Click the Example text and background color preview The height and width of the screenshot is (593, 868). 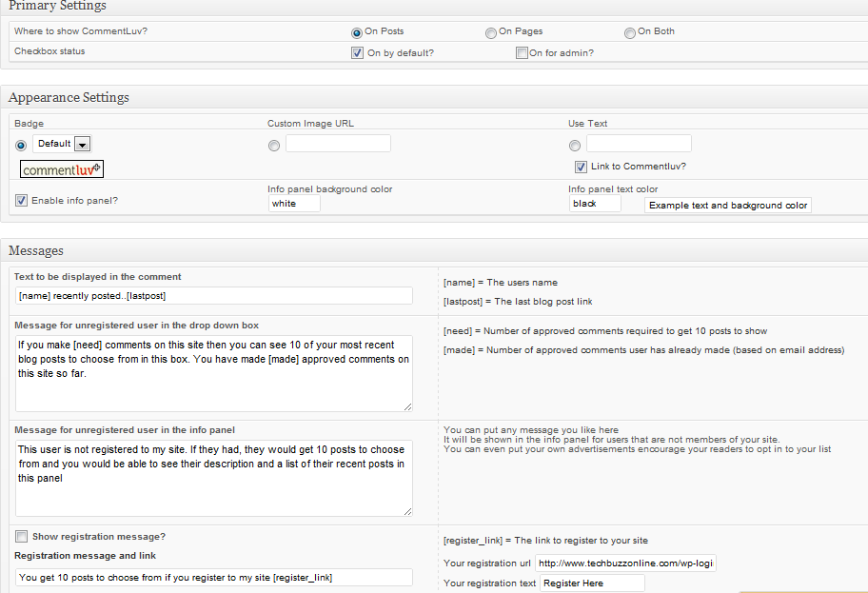tap(728, 206)
